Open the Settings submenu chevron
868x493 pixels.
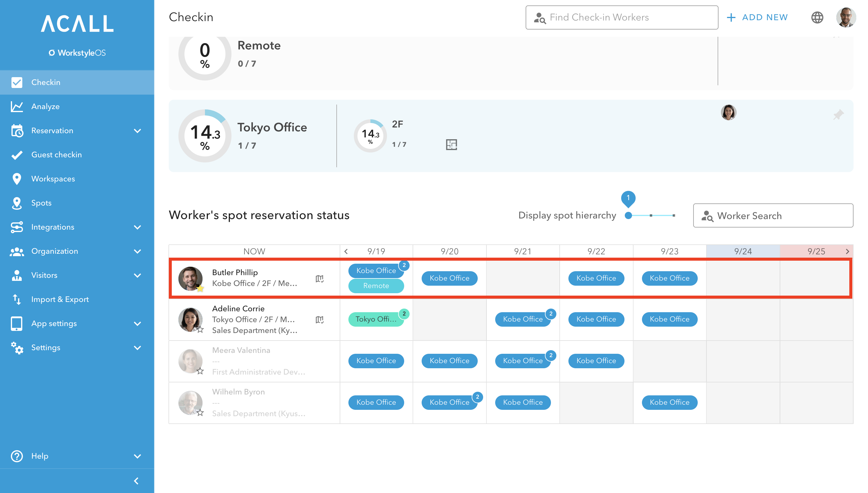point(137,347)
